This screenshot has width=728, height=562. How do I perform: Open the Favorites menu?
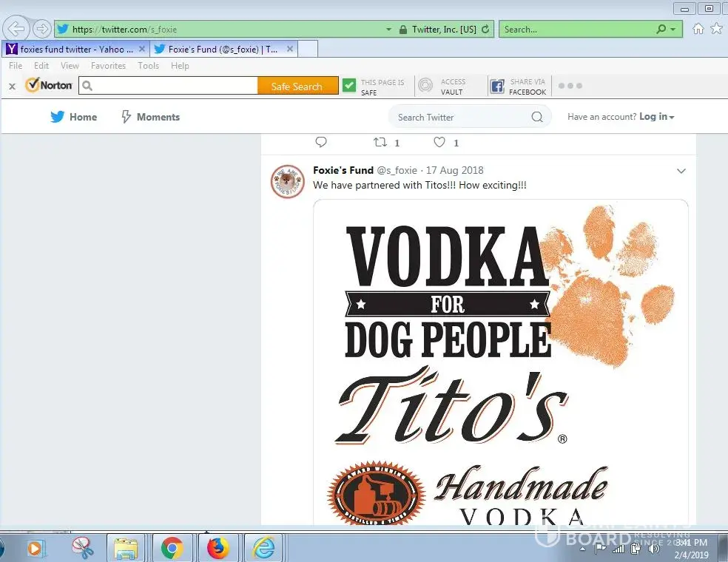108,66
